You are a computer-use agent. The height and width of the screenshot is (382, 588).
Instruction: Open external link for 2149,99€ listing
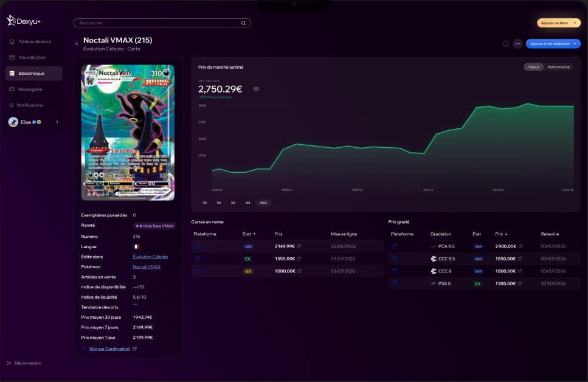click(299, 246)
